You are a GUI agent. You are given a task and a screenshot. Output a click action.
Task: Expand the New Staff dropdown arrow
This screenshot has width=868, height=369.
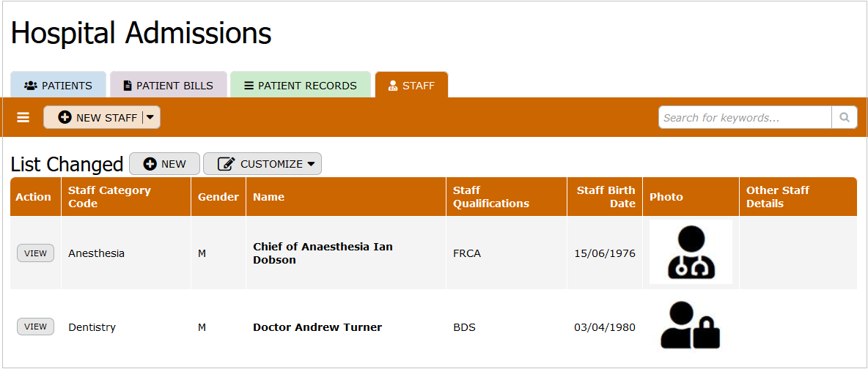point(150,117)
